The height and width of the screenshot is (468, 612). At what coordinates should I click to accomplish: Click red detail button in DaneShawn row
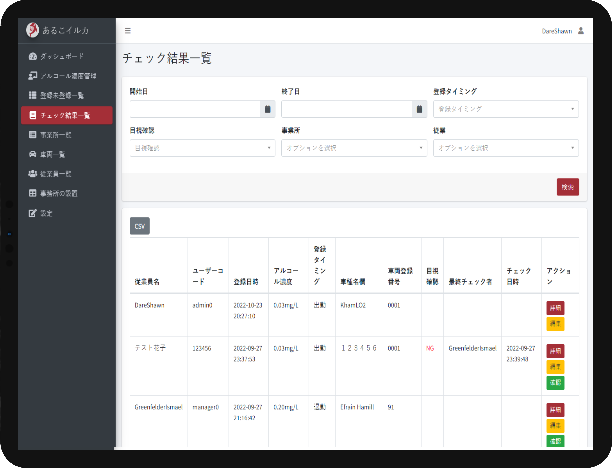click(x=554, y=308)
